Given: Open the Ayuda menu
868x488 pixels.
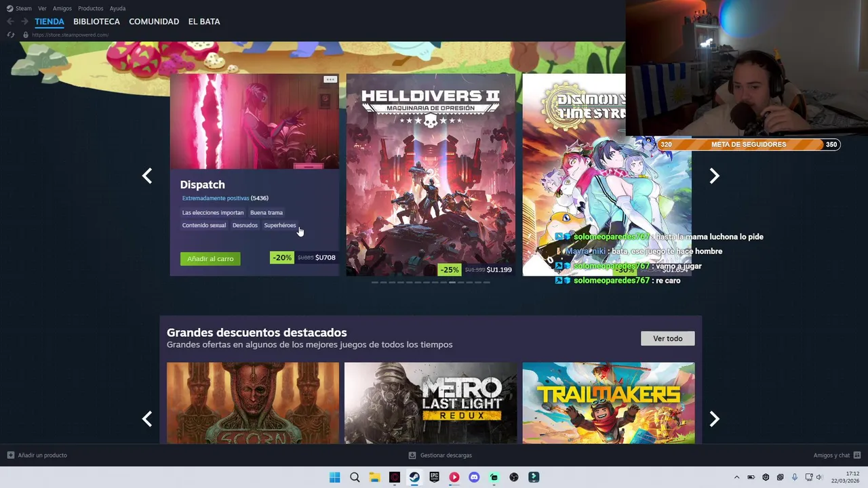Looking at the screenshot, I should click(117, 8).
